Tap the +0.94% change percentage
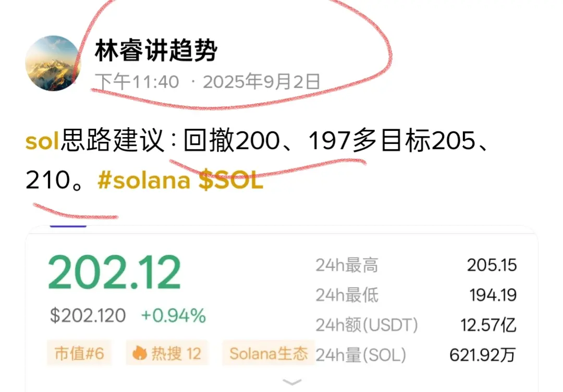The image size is (563, 392). pyautogui.click(x=174, y=315)
